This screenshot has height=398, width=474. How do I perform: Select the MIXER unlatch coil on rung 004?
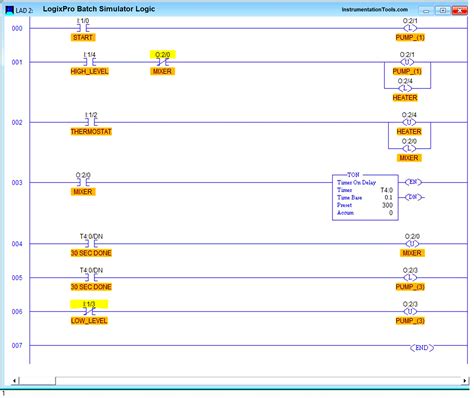[x=412, y=244]
